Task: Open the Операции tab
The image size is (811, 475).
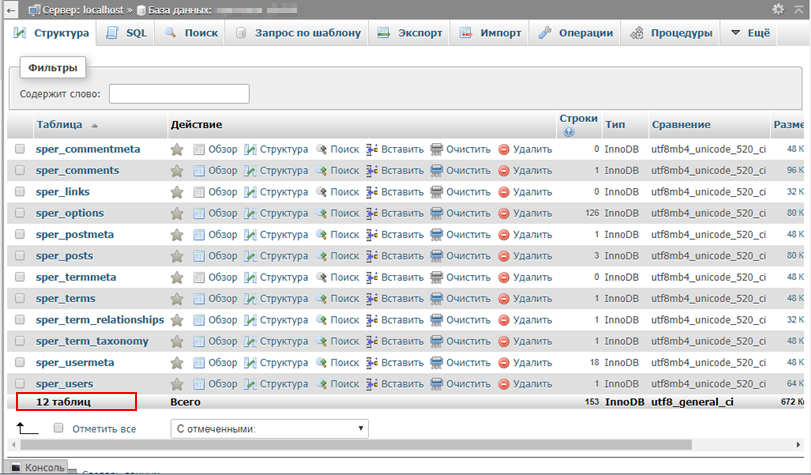Action: [576, 33]
